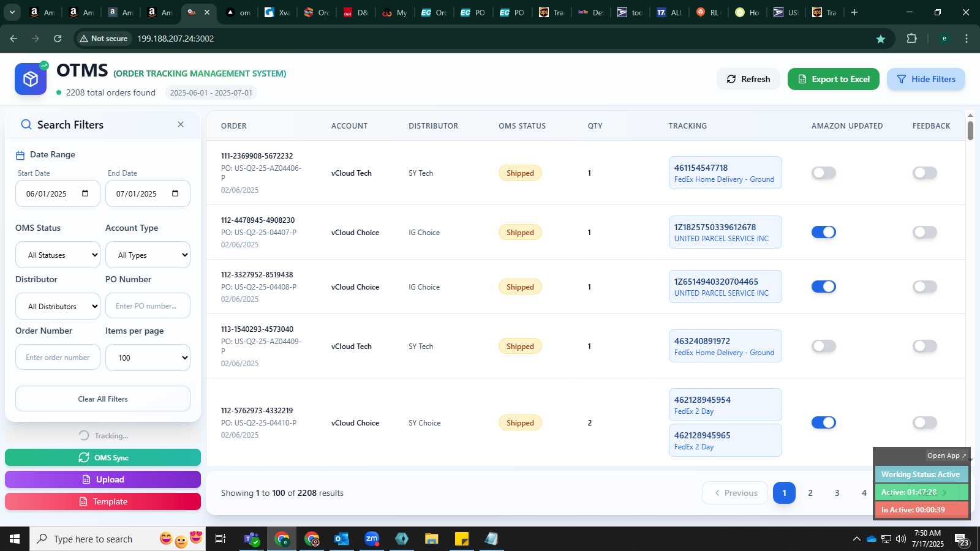
Task: Open the second Chrome taskbar icon
Action: pyautogui.click(x=312, y=539)
